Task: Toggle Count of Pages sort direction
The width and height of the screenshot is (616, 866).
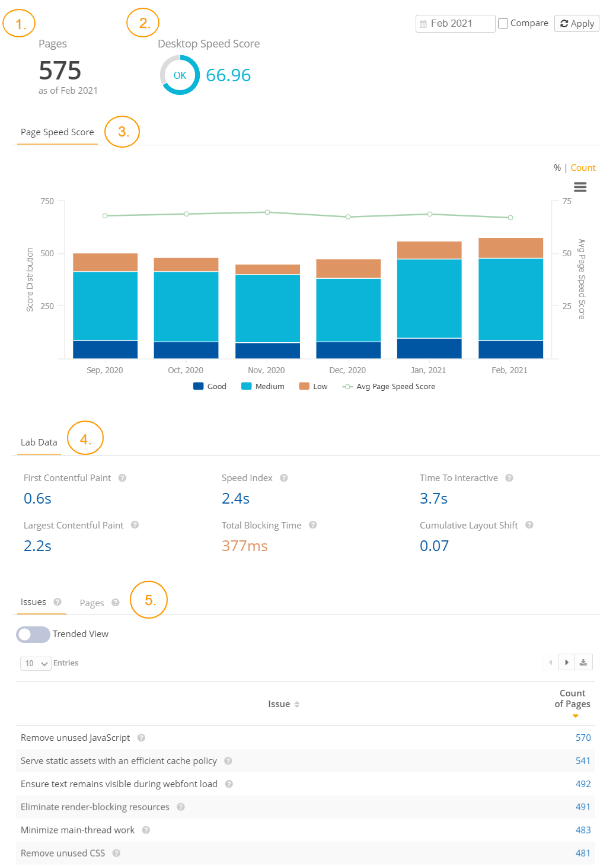Action: 574,716
